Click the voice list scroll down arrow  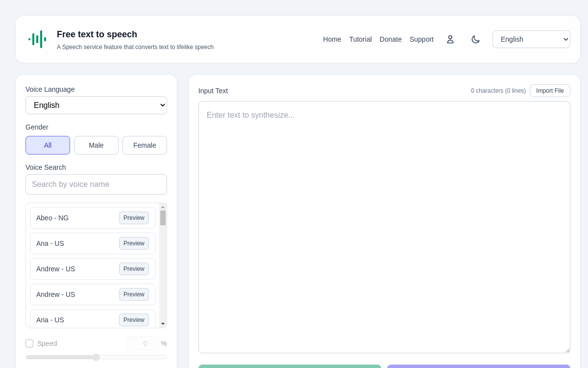[x=163, y=324]
